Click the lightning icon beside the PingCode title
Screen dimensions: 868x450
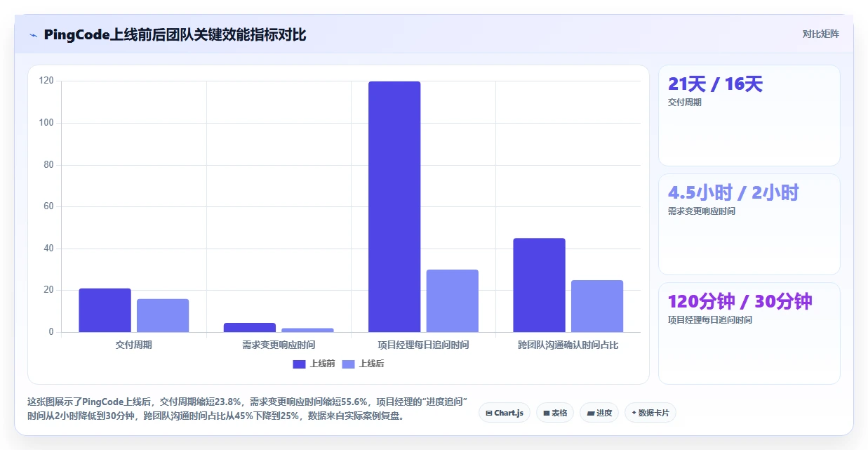(33, 35)
